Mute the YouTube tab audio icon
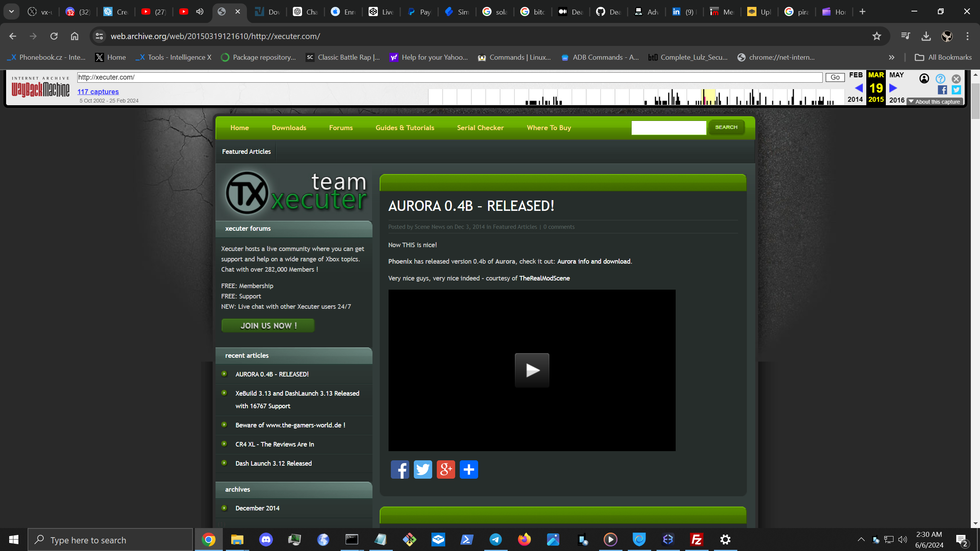Screen dimensions: 980x551 point(199,12)
